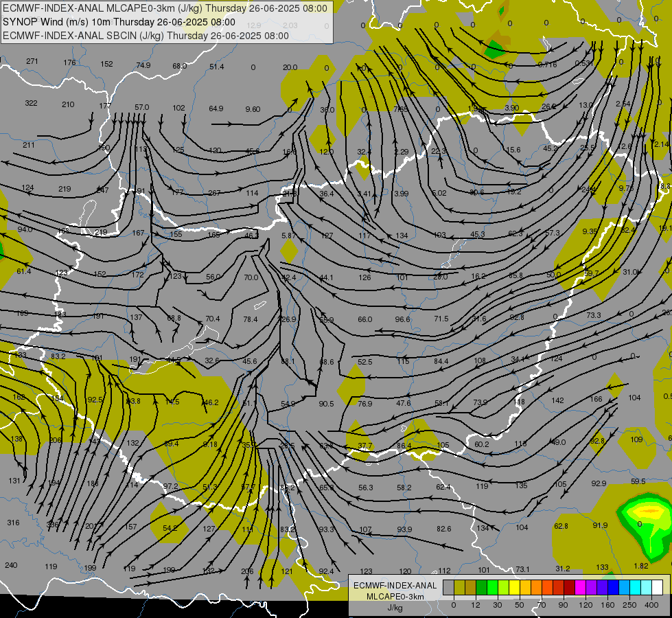This screenshot has width=672, height=618.
Task: Click the map value 3.90
Action: tap(511, 108)
